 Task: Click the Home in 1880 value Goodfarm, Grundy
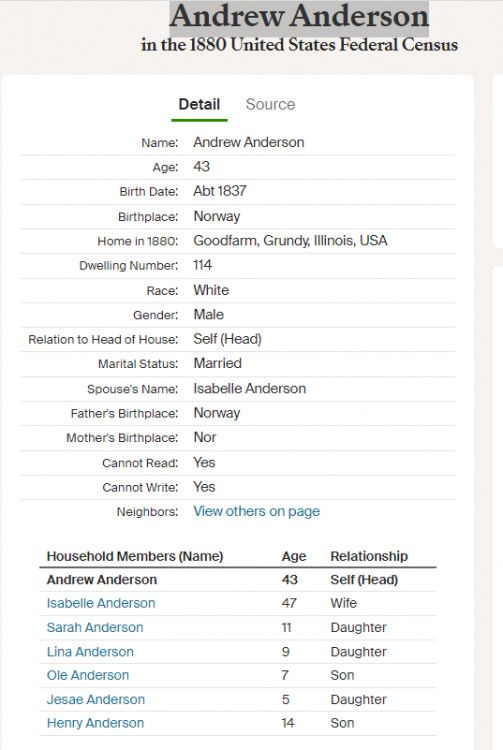pos(290,241)
